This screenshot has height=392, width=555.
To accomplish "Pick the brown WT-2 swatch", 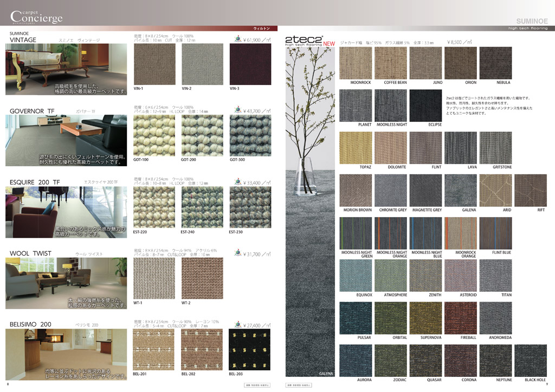I will 202,278.
